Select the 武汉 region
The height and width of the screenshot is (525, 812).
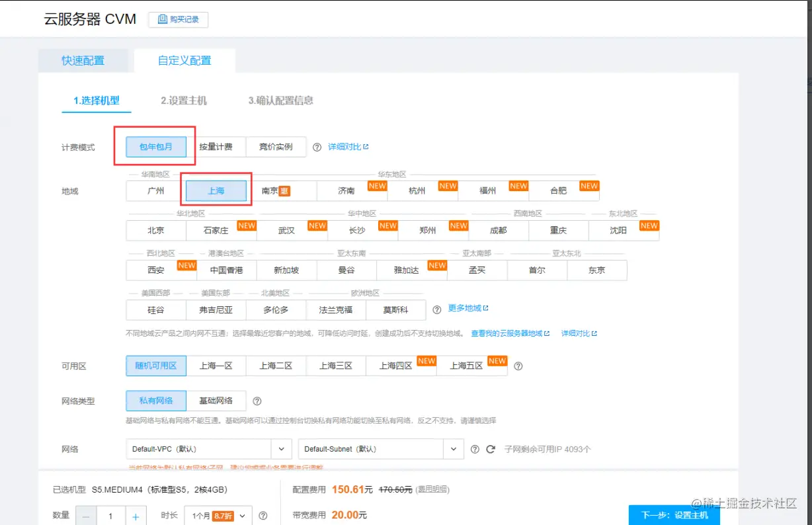[x=292, y=230]
